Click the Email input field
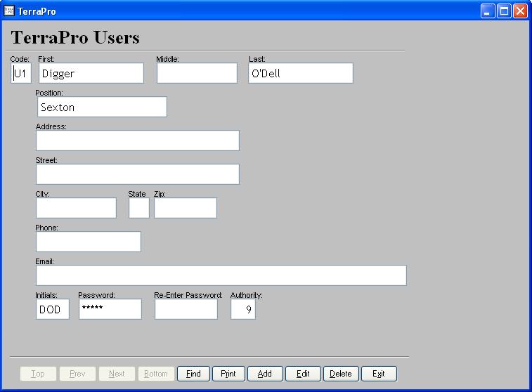 (221, 275)
